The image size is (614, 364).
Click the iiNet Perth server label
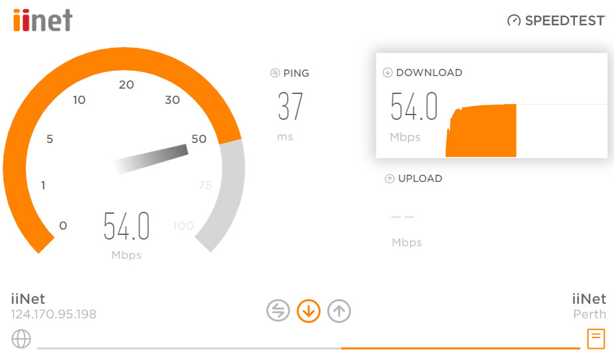point(589,306)
